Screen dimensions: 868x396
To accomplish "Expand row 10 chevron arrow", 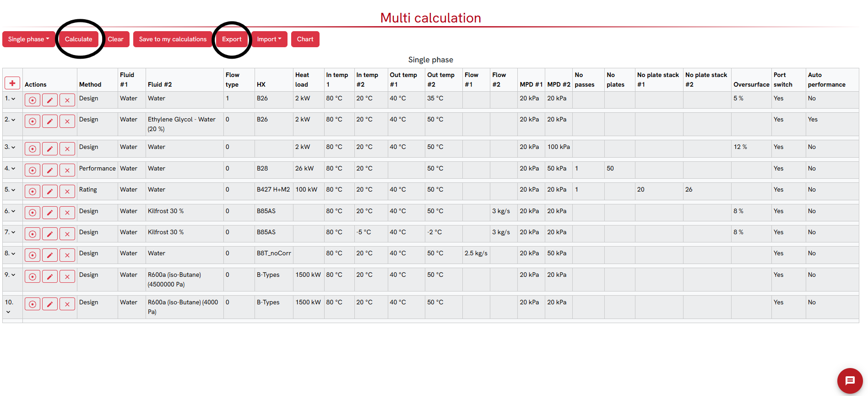I will (8, 312).
